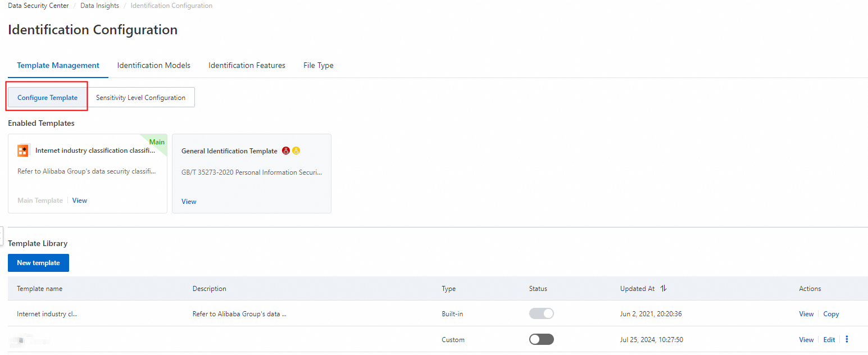Click the Type column header

pos(449,289)
